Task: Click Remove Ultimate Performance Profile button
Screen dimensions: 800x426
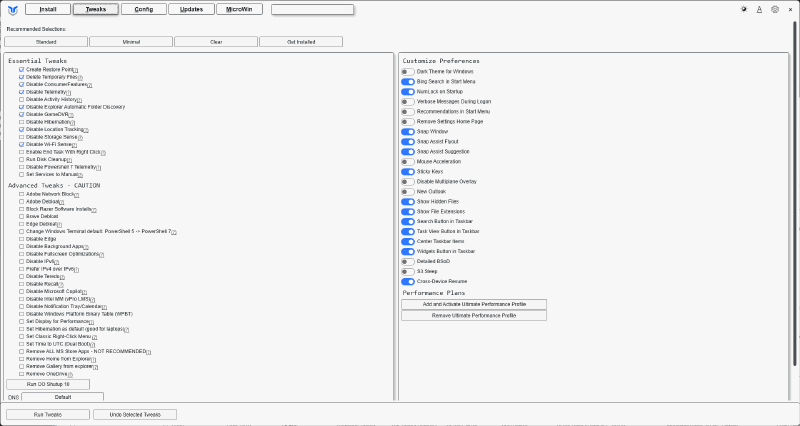Action: [x=474, y=316]
